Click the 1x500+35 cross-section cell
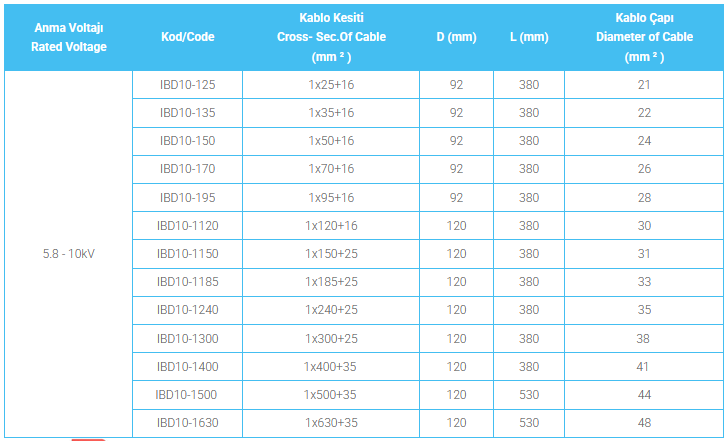 pos(331,395)
